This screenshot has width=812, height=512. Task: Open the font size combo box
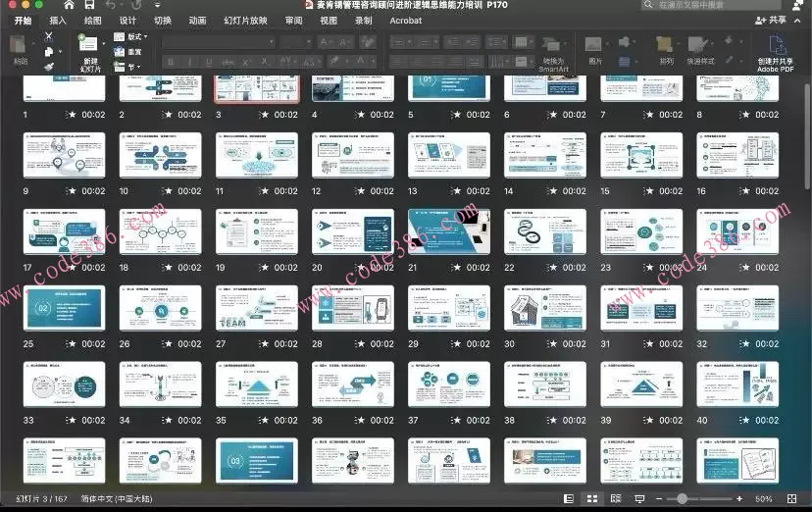pos(296,42)
